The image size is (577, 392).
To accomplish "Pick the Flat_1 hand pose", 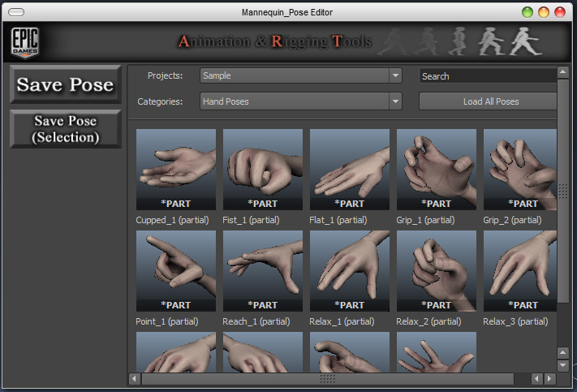I will 350,170.
